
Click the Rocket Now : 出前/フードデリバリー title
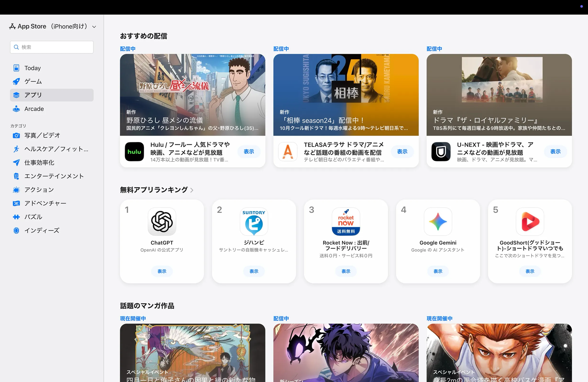pyautogui.click(x=346, y=245)
